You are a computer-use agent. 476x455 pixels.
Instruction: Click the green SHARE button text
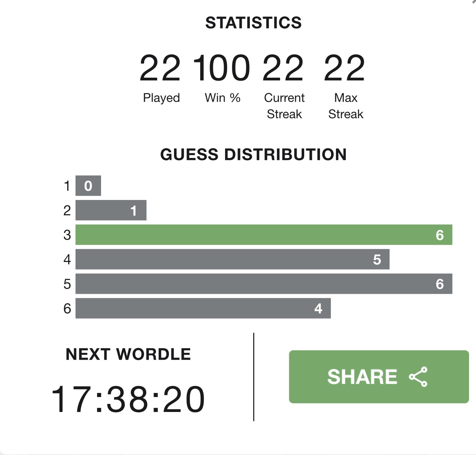click(362, 377)
